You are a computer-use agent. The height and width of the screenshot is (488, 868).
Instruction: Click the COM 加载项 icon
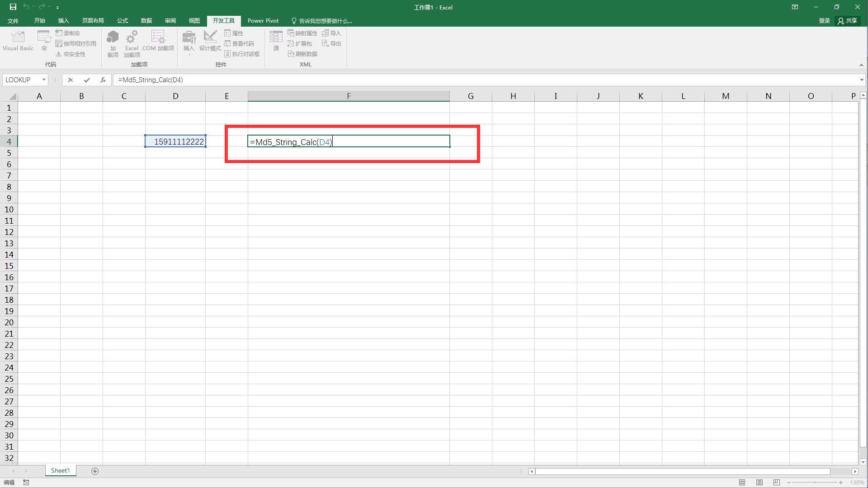coord(158,41)
